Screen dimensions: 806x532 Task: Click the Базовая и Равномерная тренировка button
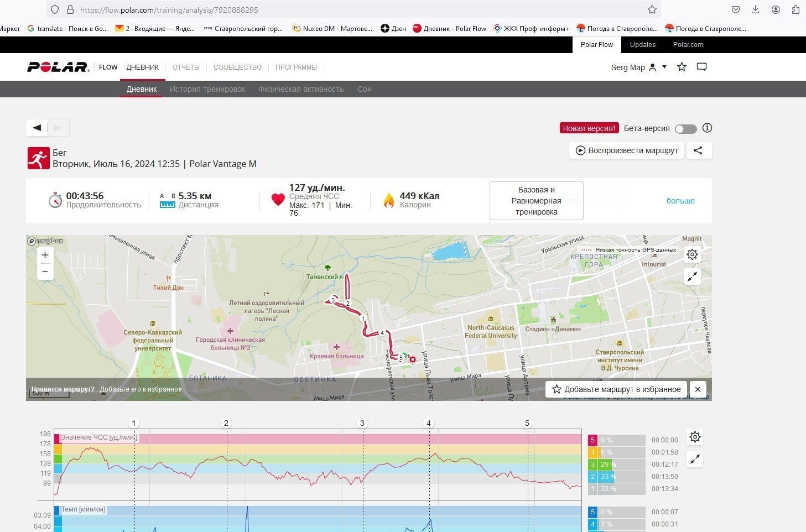[536, 201]
